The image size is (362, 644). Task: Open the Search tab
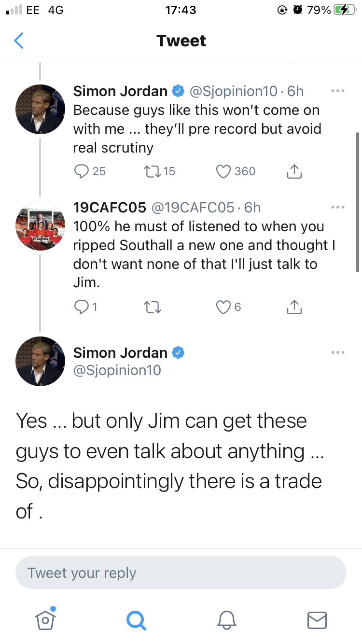pos(136,619)
